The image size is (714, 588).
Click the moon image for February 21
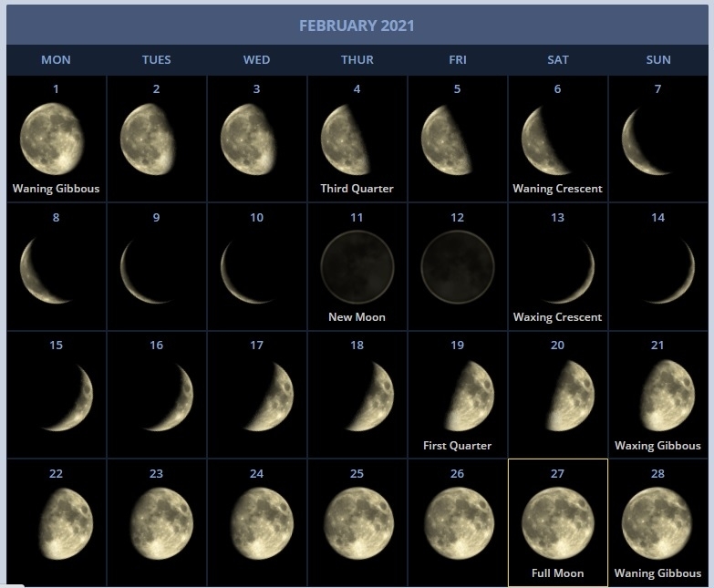[667, 396]
